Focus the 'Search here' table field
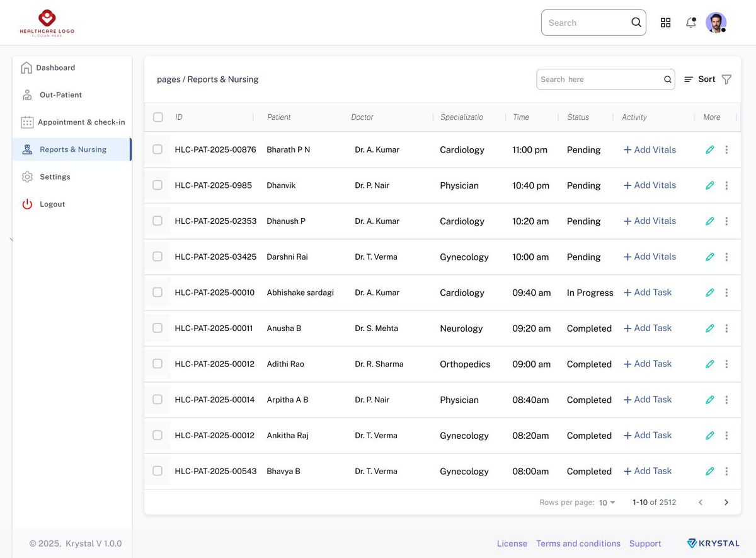The width and height of the screenshot is (756, 558). 605,79
